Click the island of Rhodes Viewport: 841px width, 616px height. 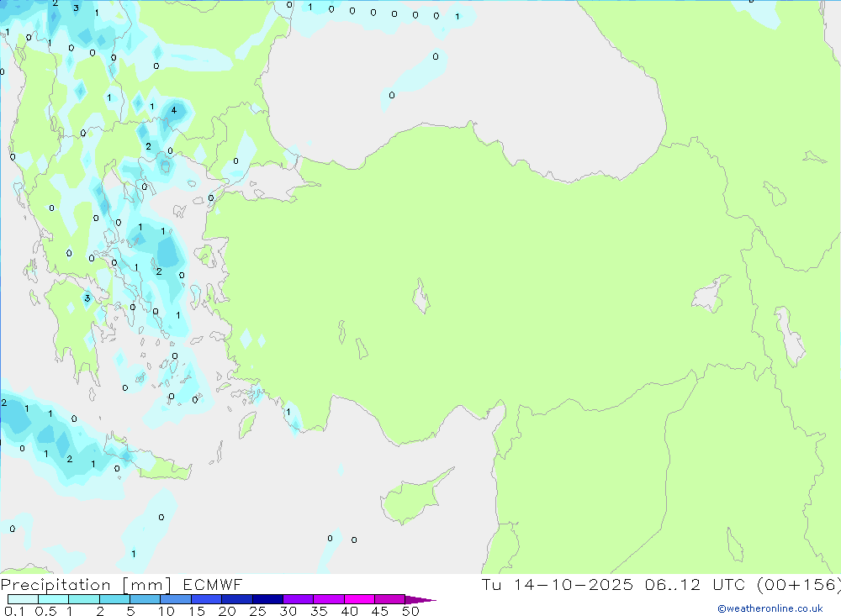tap(246, 424)
